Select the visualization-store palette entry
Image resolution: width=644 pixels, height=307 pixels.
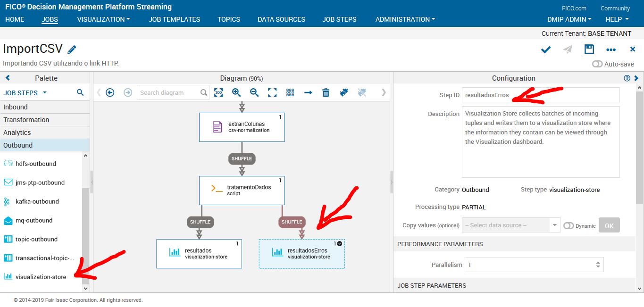(42, 277)
